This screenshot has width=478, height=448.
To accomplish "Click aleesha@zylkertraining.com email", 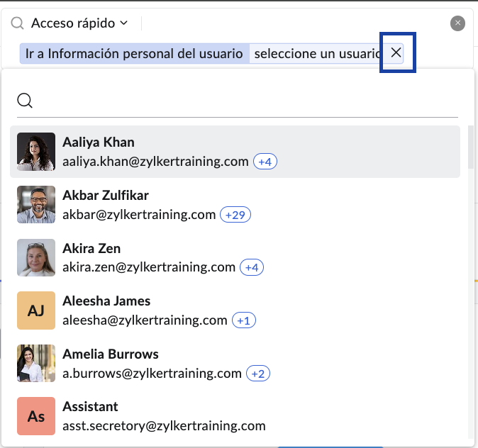I will (x=145, y=320).
